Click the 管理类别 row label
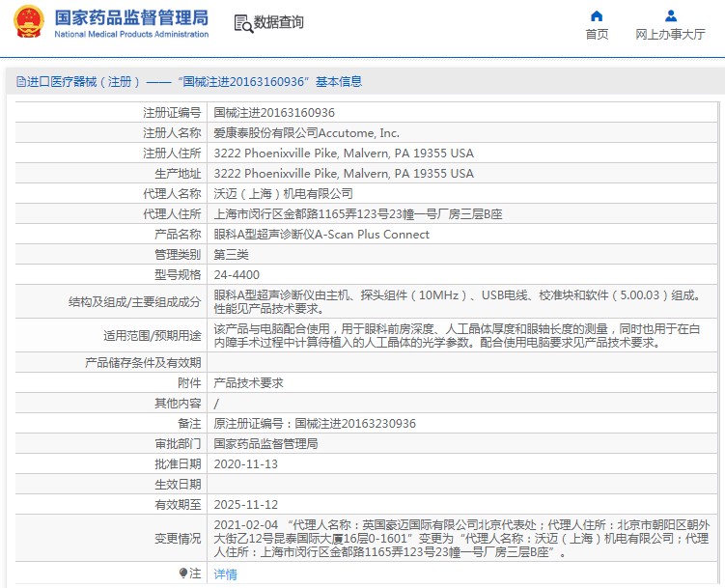Screen dimensions: 725x588 [x=178, y=255]
